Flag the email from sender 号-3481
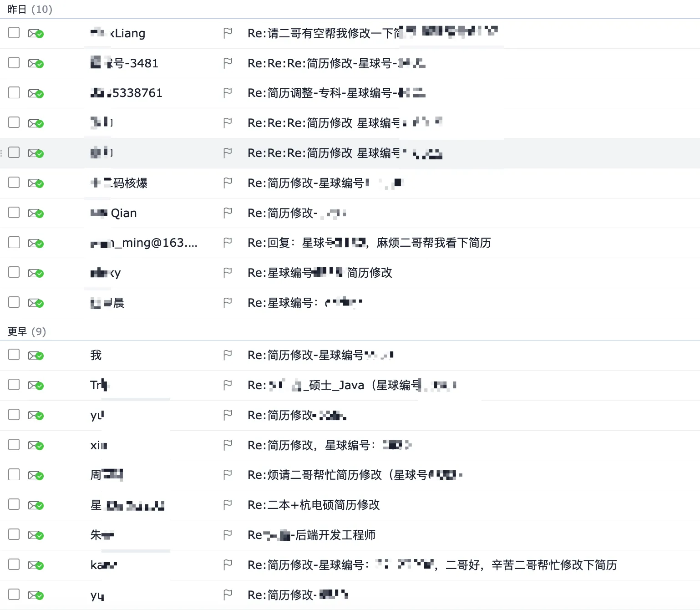The image size is (700, 610). [228, 63]
